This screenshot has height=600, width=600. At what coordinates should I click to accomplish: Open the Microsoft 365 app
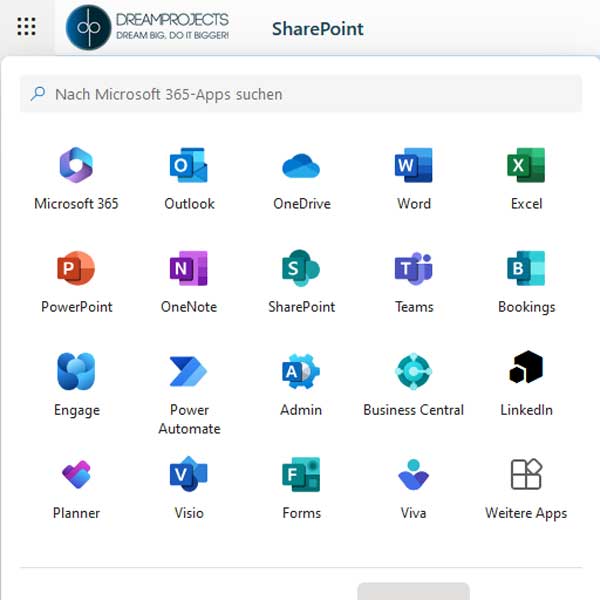76,179
